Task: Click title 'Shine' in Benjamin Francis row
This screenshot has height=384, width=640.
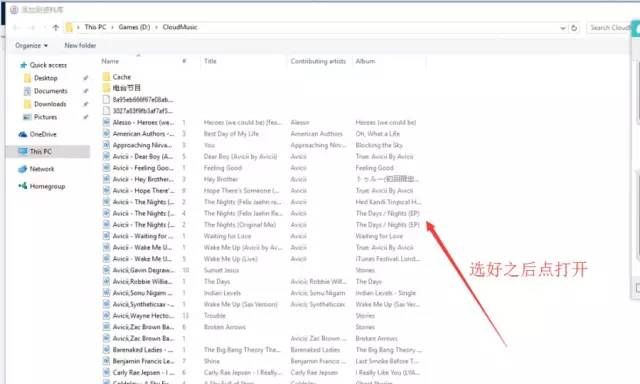Action: point(211,361)
